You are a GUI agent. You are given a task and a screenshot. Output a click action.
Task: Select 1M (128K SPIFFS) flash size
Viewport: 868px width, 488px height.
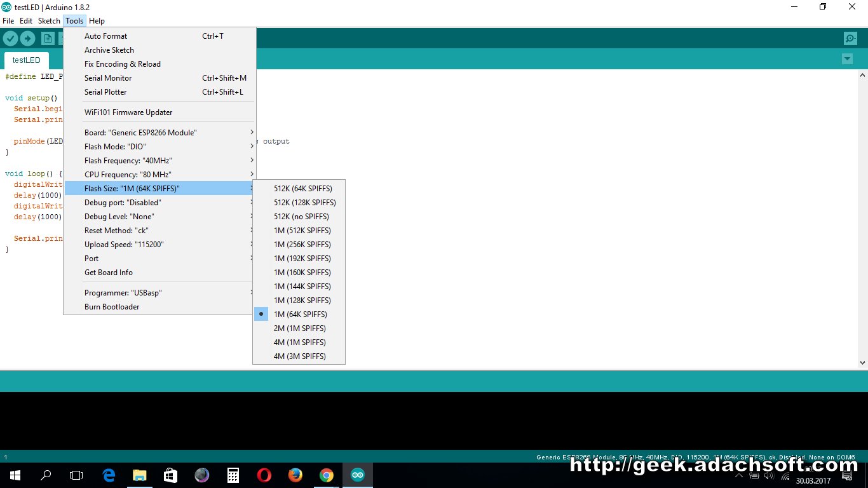click(x=299, y=301)
